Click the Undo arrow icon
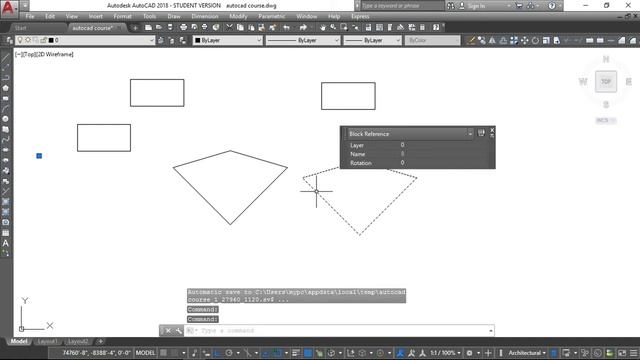This screenshot has width=640, height=360. coord(287,27)
